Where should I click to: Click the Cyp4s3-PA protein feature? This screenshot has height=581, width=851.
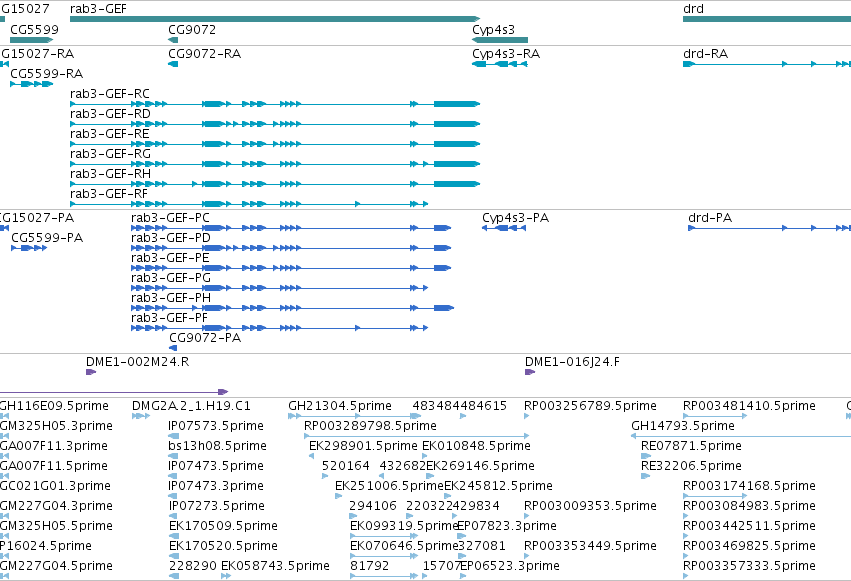(504, 228)
